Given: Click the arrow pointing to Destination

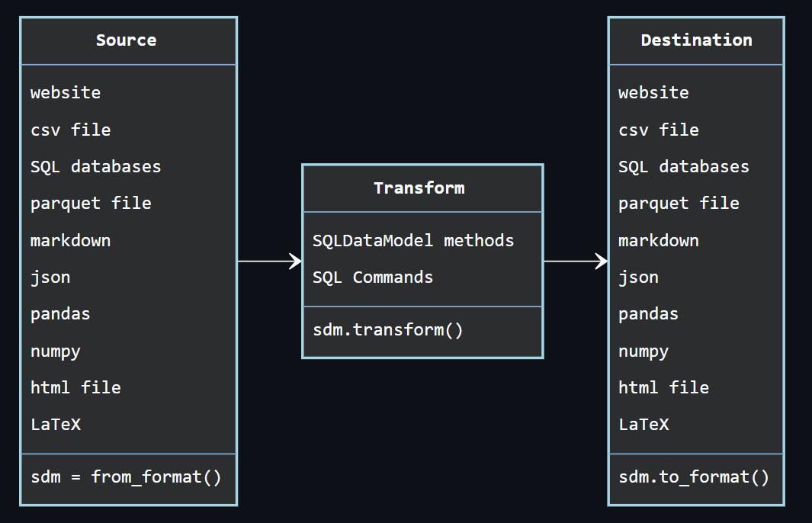Looking at the screenshot, I should pos(574,261).
